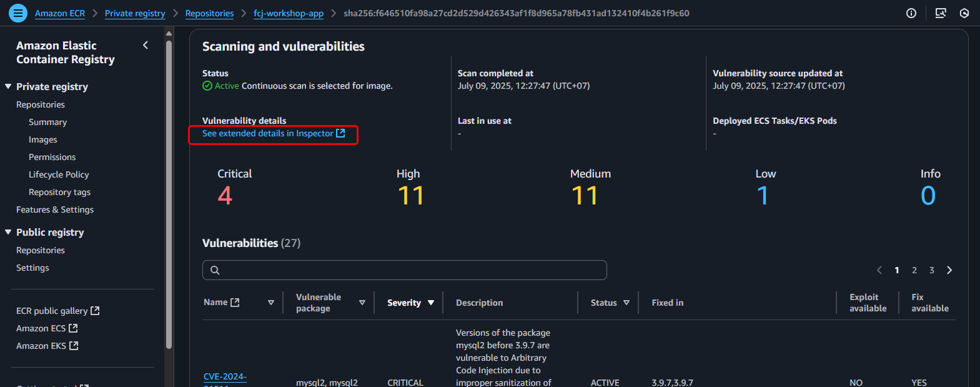Screen dimensions: 980x387
Task: Open the Severity sort dropdown arrow
Action: 431,303
